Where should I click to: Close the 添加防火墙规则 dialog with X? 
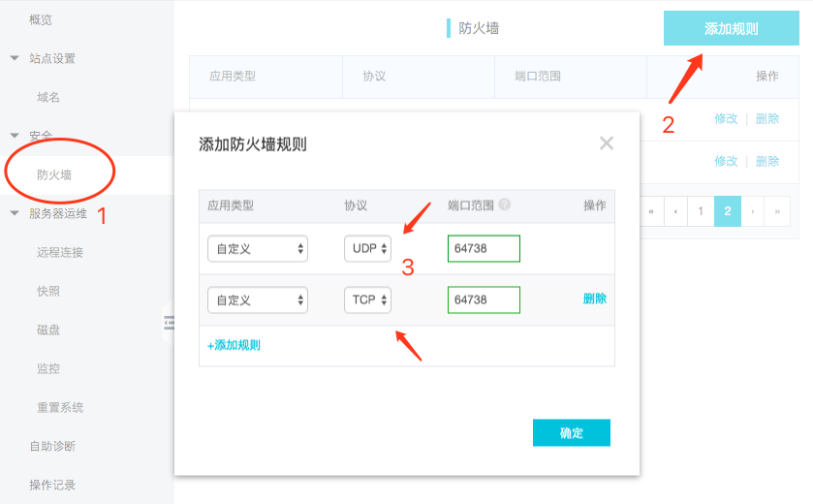pyautogui.click(x=607, y=143)
